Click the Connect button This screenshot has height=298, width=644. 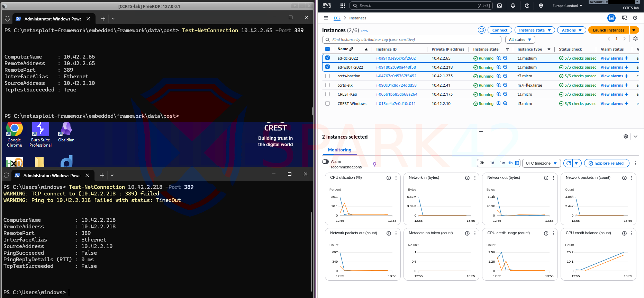[500, 30]
